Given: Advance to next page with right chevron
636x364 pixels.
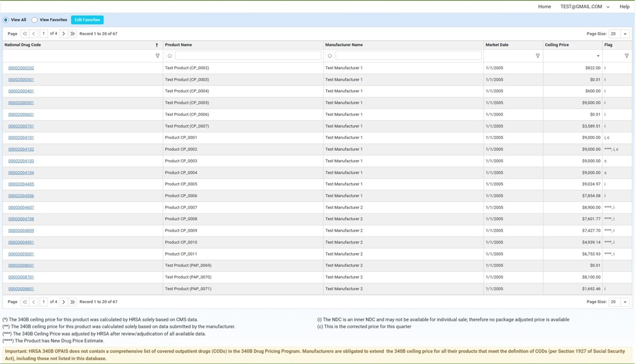Looking at the screenshot, I should pyautogui.click(x=63, y=33).
